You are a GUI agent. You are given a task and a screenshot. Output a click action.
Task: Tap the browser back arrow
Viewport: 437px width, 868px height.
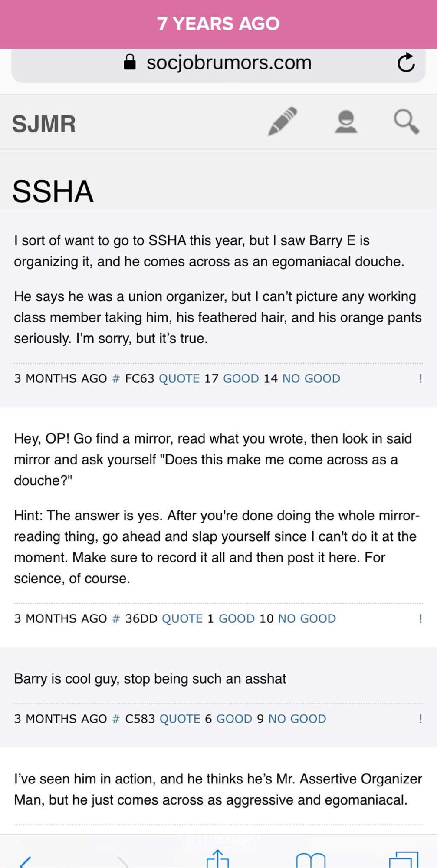[x=25, y=861]
